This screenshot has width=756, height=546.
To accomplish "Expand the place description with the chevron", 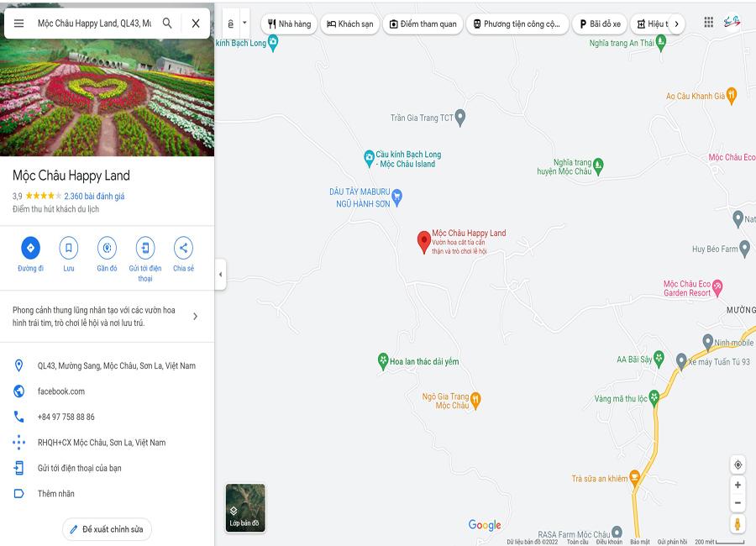I will point(195,317).
